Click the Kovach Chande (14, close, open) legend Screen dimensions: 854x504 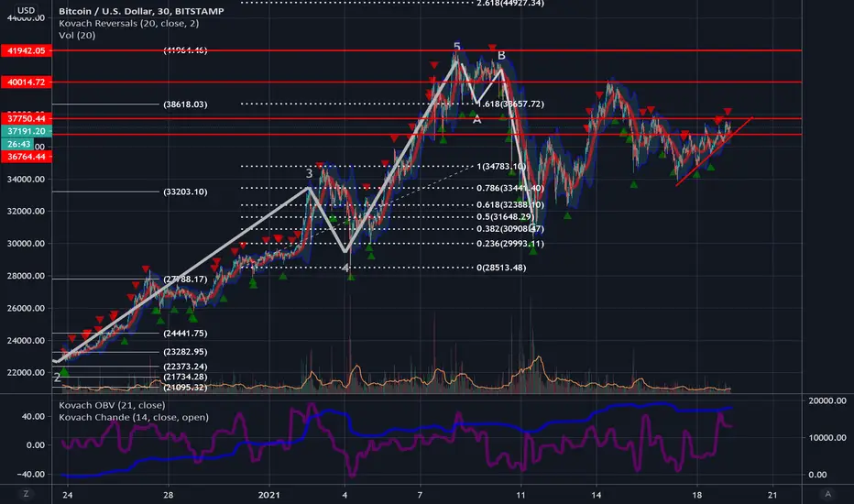click(134, 417)
